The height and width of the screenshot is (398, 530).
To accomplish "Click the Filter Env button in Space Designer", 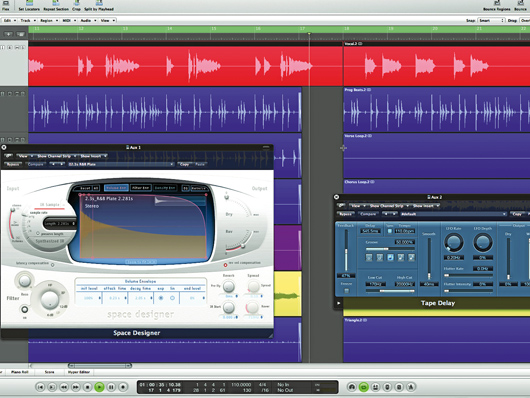I will click(141, 188).
